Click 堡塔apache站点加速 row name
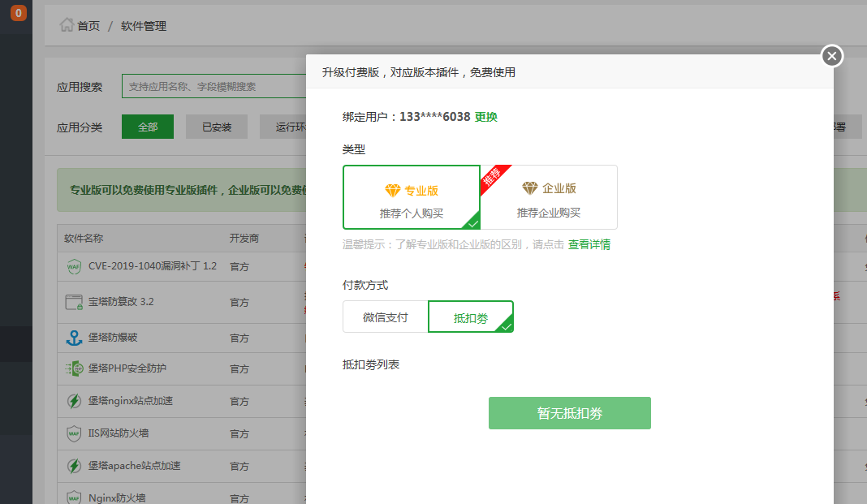Image resolution: width=867 pixels, height=504 pixels. [135, 466]
